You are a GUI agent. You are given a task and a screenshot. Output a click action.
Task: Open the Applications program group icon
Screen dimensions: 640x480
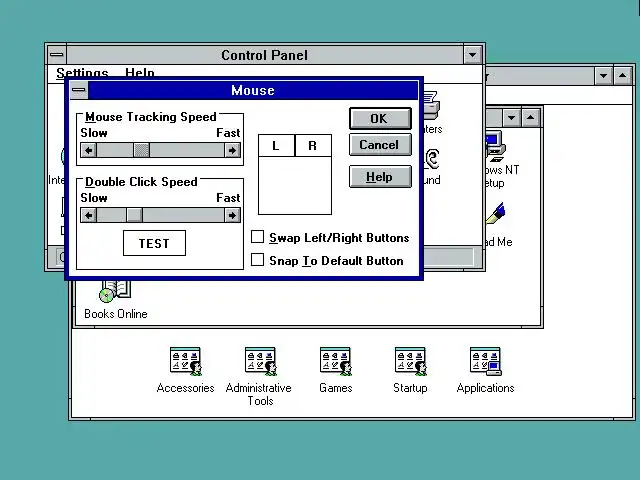[x=485, y=362]
